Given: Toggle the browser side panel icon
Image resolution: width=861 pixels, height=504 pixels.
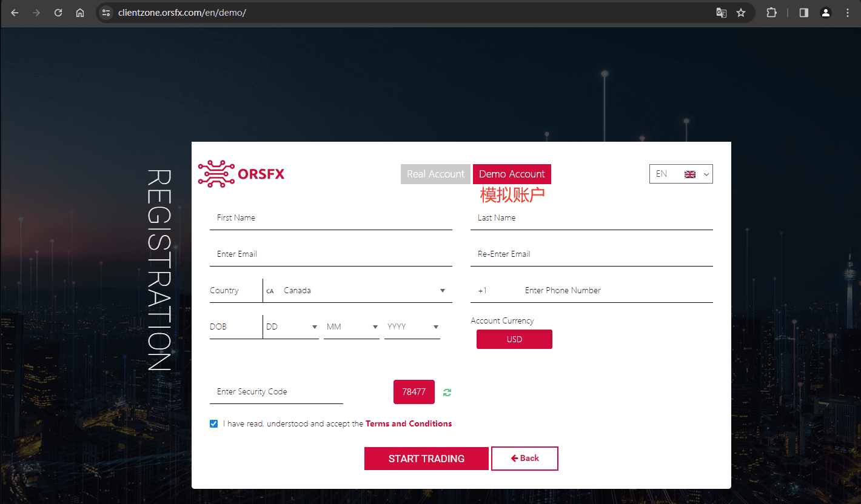Looking at the screenshot, I should point(804,13).
